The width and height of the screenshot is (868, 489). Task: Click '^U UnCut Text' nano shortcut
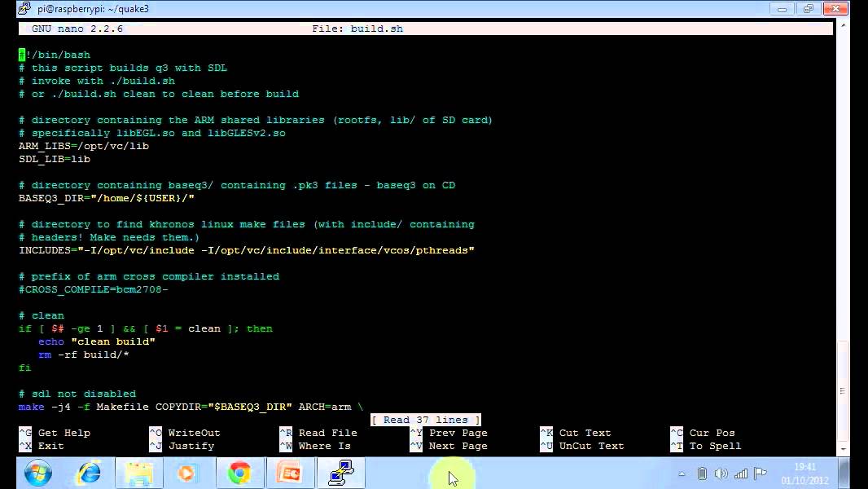(582, 447)
